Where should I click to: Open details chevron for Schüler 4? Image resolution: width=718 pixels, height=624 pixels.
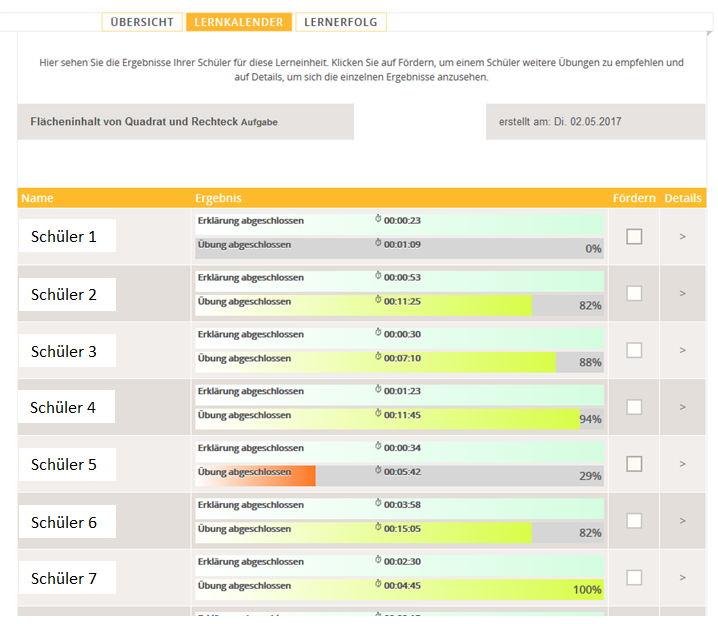tap(682, 407)
